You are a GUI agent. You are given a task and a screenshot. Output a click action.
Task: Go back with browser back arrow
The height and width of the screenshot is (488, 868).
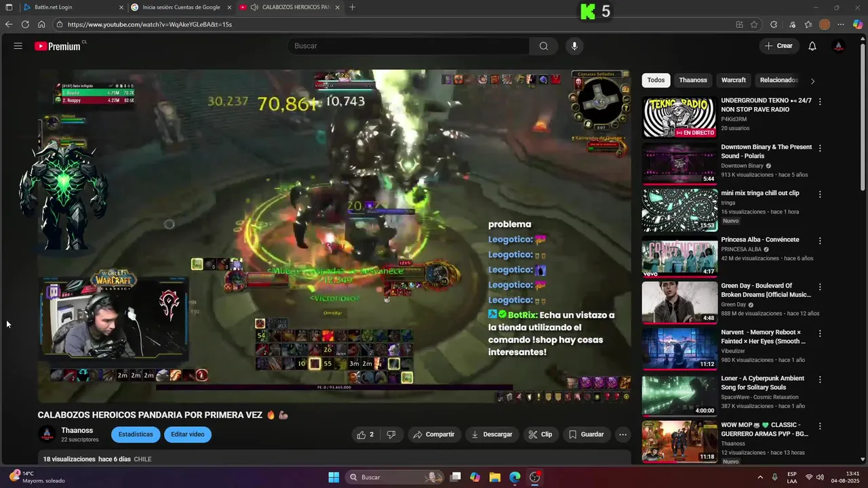click(9, 24)
